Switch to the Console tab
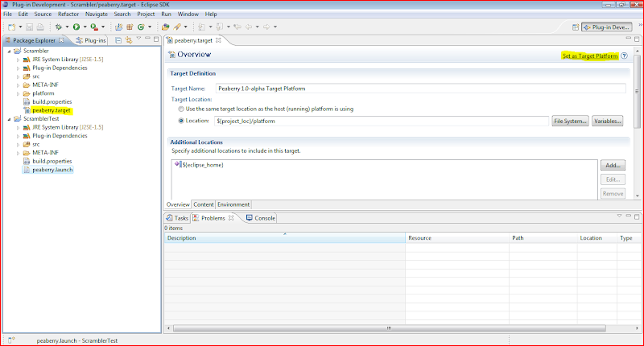 point(260,218)
